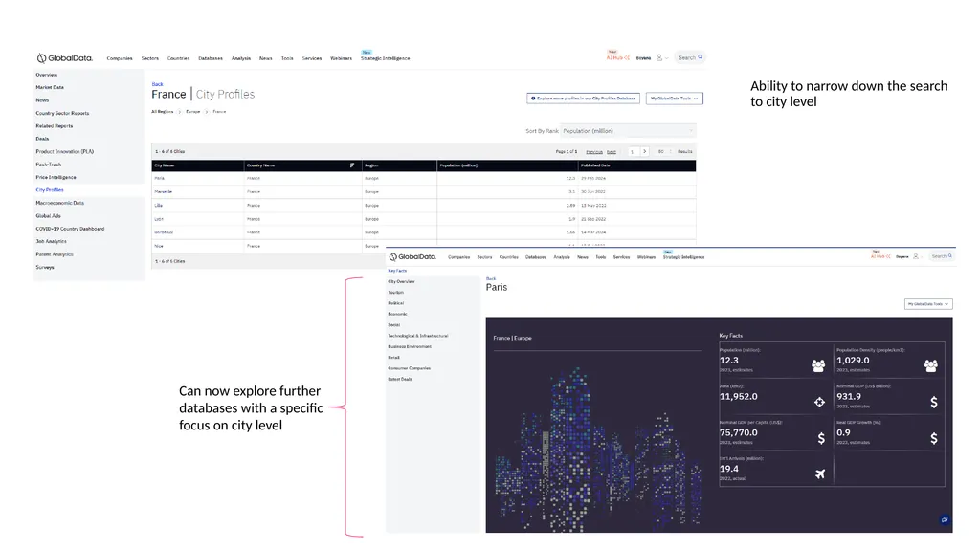This screenshot has height=550, width=980.
Task: Open Sort By Rank Population dropdown
Action: point(628,131)
